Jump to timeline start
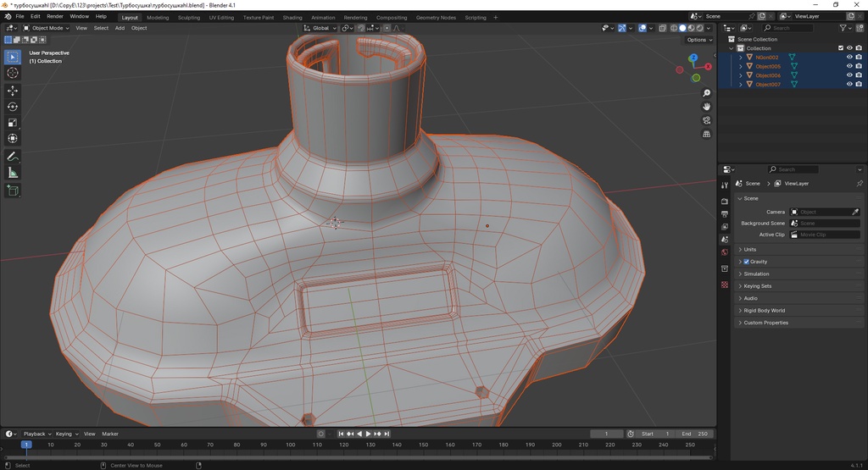868x470 pixels. 341,434
